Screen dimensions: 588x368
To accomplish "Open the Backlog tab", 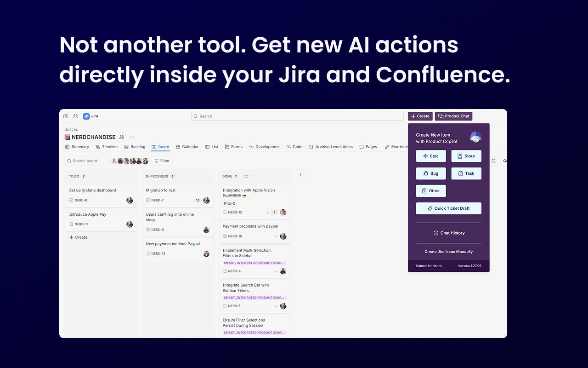I will click(135, 147).
